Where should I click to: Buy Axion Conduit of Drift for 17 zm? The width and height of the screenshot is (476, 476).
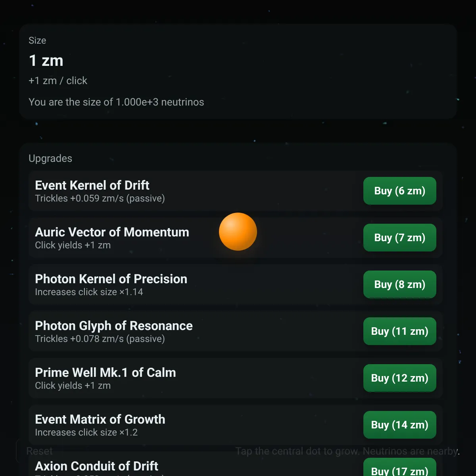pos(400,469)
